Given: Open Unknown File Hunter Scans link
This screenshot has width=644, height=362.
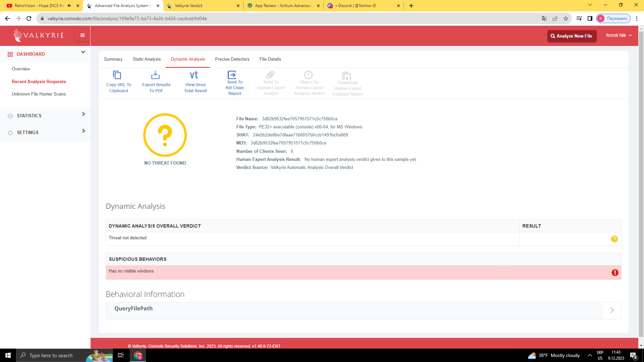Looking at the screenshot, I should [39, 94].
